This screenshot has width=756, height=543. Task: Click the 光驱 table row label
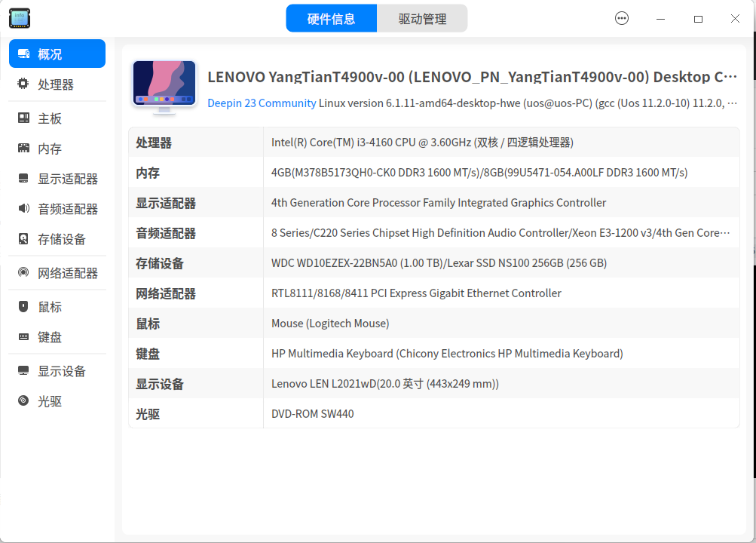(x=148, y=414)
